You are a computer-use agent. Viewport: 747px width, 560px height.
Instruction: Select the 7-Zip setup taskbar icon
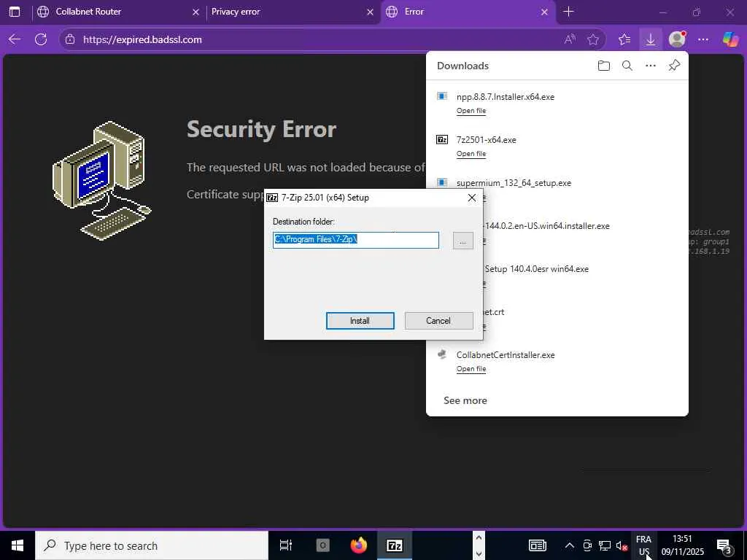click(x=395, y=545)
